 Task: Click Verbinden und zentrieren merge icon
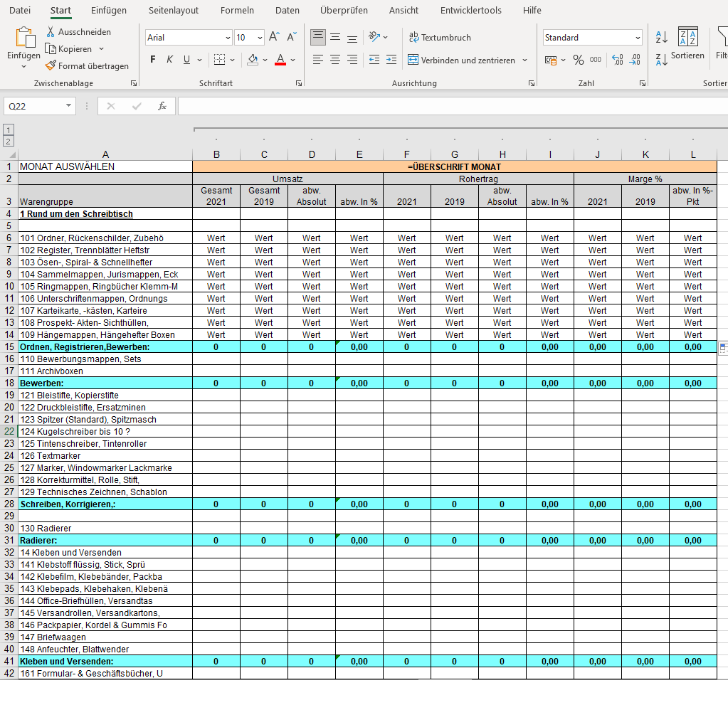click(413, 60)
